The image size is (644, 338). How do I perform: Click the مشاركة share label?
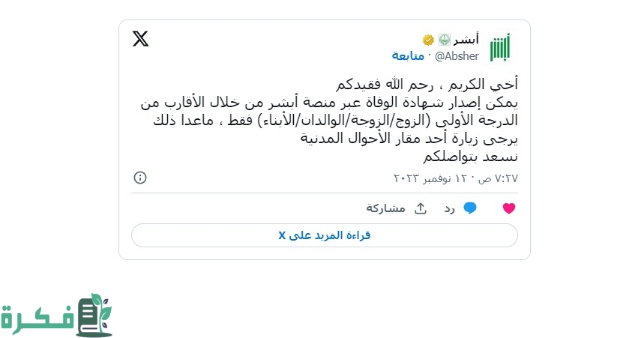(x=385, y=208)
